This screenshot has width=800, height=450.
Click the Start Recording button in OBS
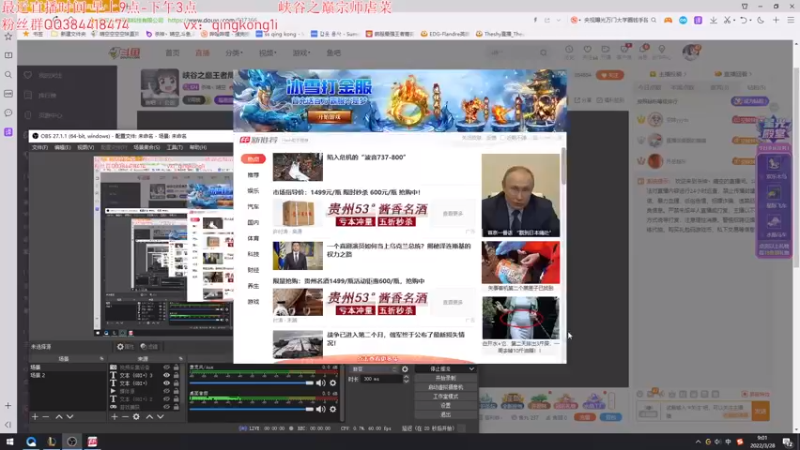(445, 378)
